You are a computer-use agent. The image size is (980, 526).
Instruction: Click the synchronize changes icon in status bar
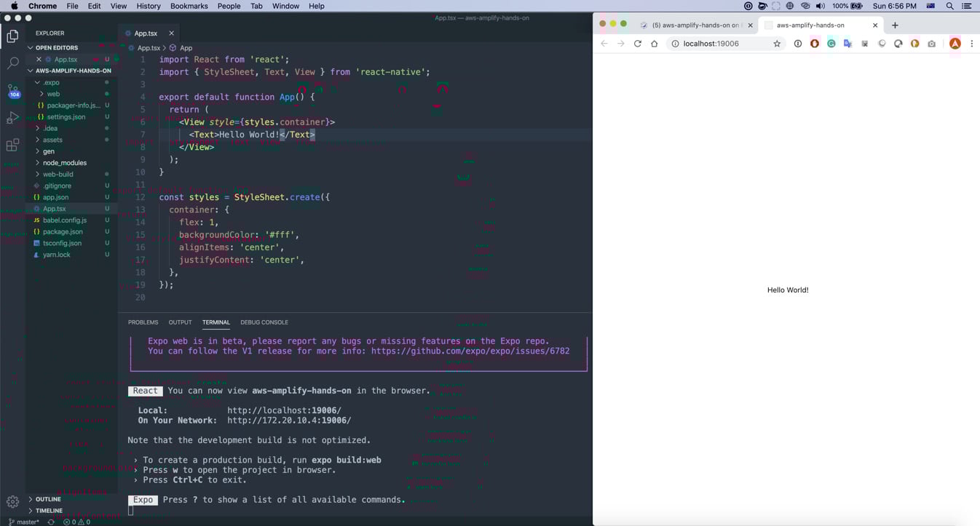(x=51, y=522)
